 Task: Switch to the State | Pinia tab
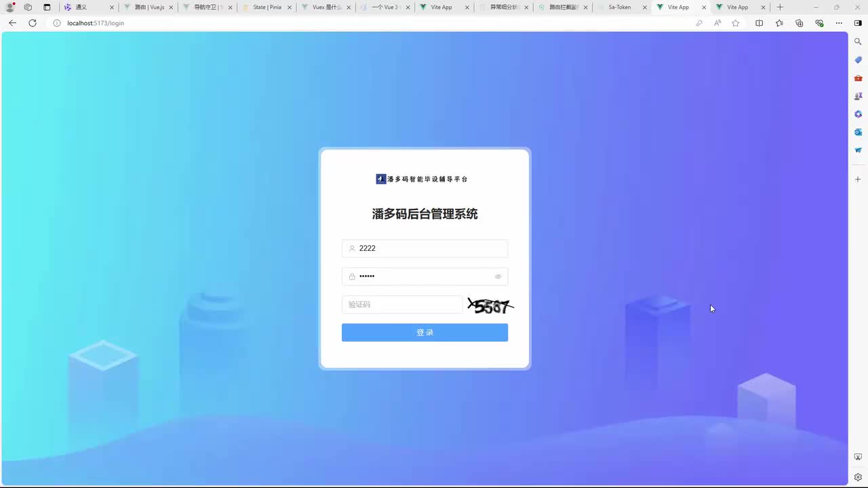click(x=266, y=7)
